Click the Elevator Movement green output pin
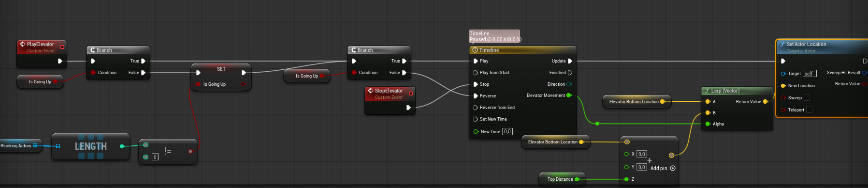The width and height of the screenshot is (868, 188). point(569,95)
